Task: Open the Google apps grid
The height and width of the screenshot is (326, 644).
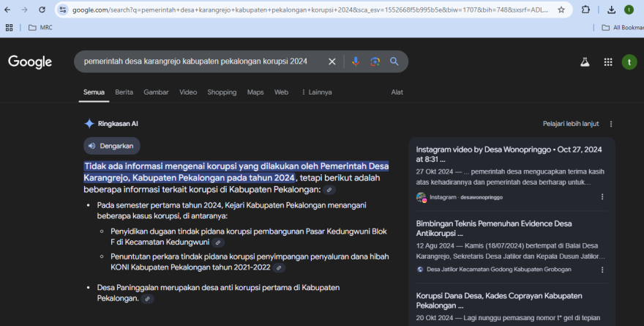Action: pos(607,62)
